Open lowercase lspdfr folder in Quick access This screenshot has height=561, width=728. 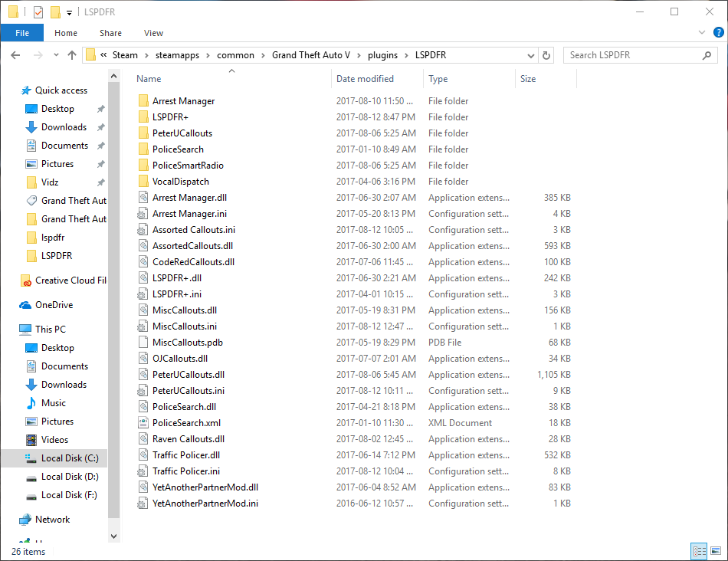click(45, 238)
